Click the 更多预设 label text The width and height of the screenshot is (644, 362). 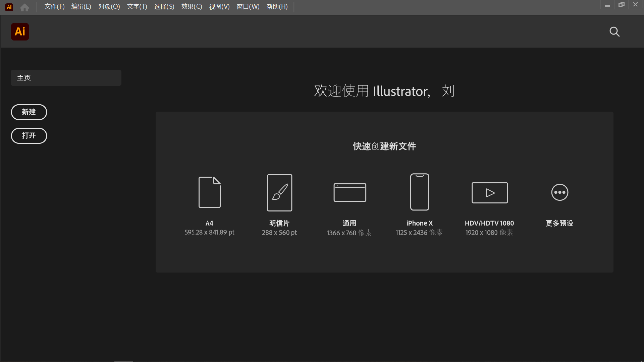(x=559, y=223)
